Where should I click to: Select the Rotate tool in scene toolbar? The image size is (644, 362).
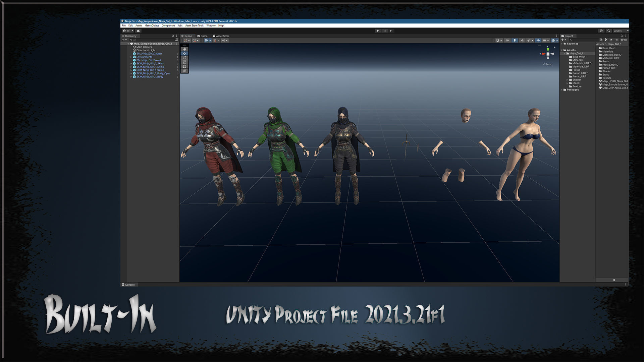coord(184,58)
